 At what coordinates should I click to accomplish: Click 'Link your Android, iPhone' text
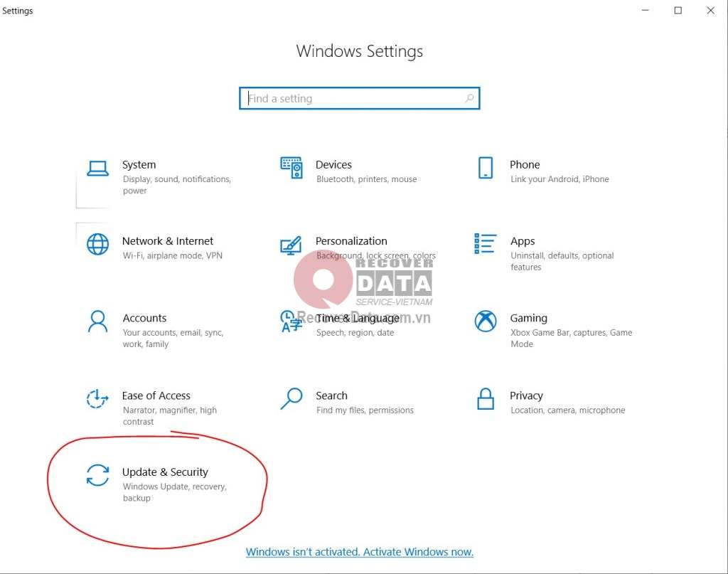click(560, 179)
